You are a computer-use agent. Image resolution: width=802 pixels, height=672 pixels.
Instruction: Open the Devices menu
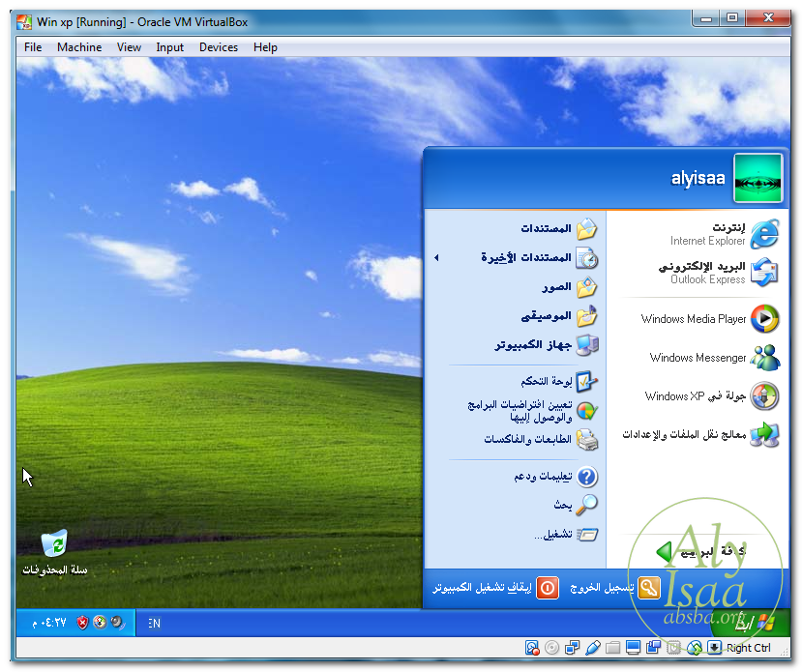(218, 47)
